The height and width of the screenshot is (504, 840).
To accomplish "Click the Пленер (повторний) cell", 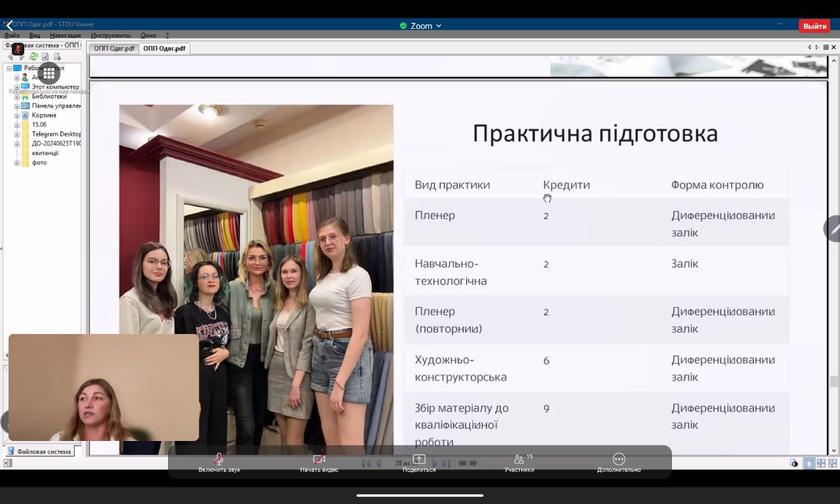I will [448, 320].
